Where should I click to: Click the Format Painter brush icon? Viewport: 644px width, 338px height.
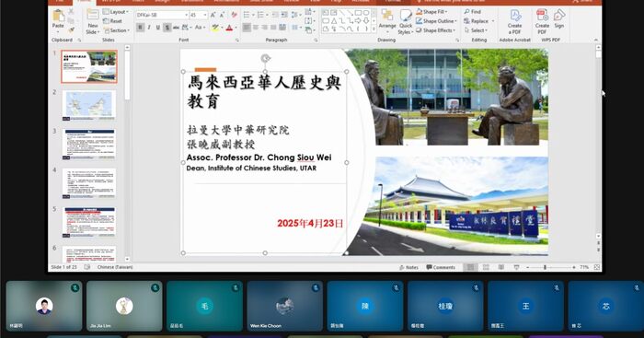click(x=71, y=30)
